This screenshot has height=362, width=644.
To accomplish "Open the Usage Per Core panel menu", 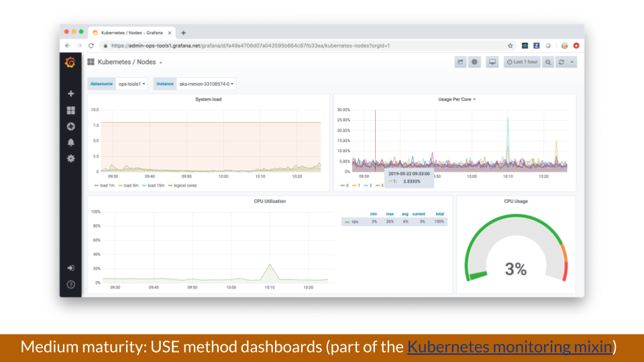I will [x=457, y=99].
